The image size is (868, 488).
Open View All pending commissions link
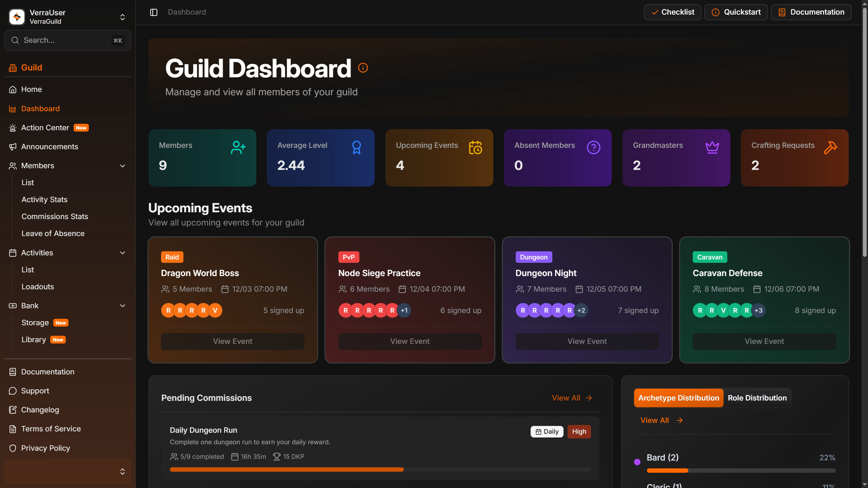[x=572, y=398]
